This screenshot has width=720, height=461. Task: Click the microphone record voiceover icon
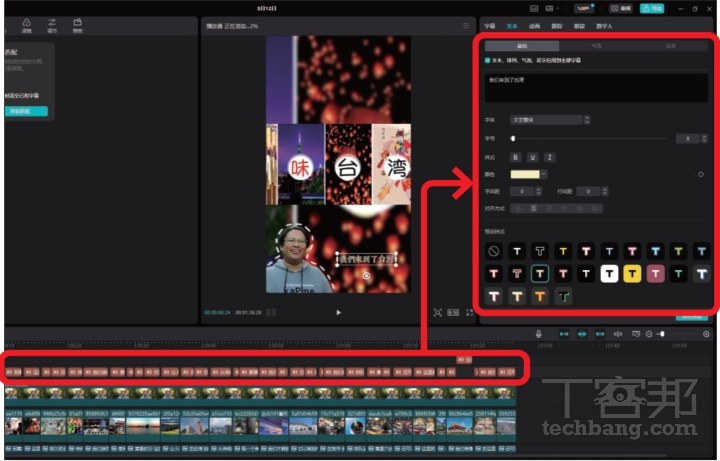[539, 334]
